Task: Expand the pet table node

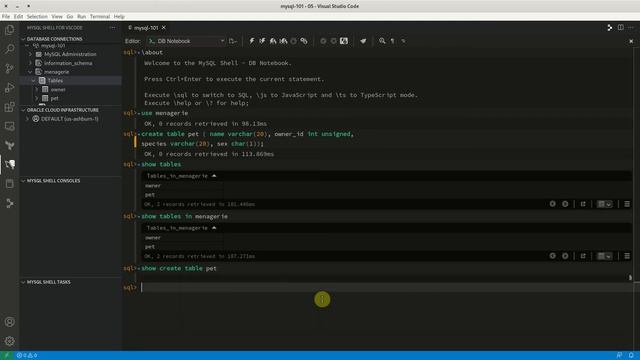Action: [36, 98]
